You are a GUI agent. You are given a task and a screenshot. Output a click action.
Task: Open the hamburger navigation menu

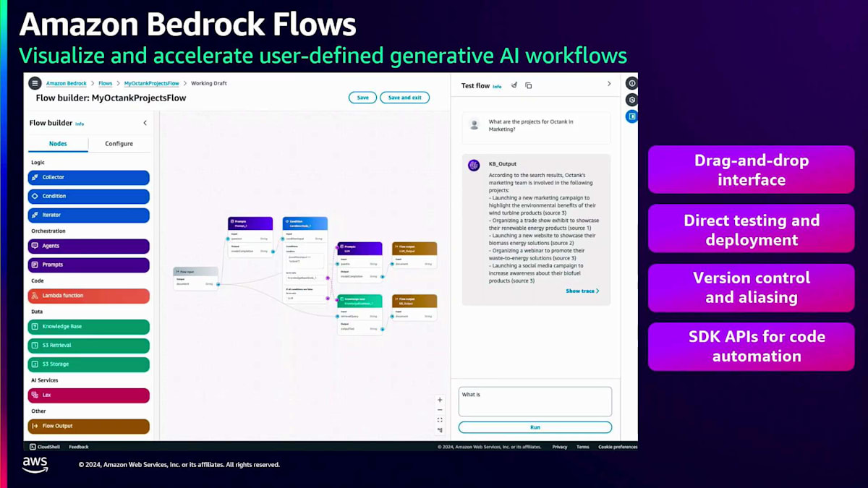pos(35,83)
